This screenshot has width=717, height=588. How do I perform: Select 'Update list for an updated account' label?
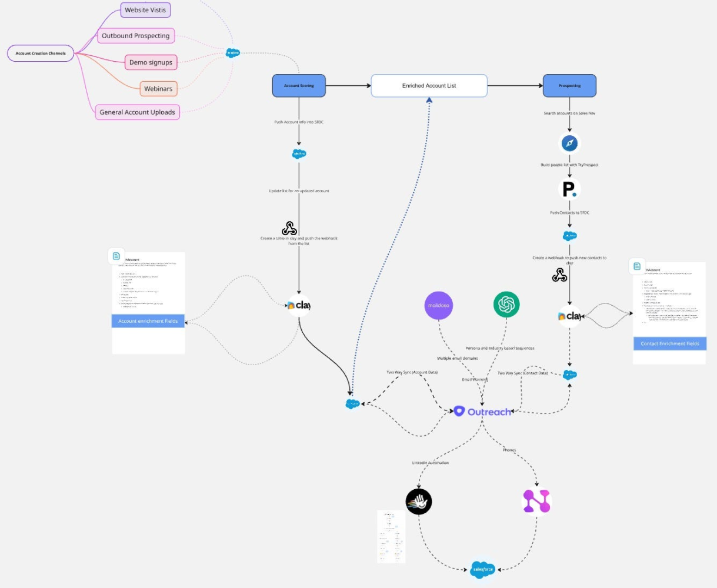[x=299, y=191]
